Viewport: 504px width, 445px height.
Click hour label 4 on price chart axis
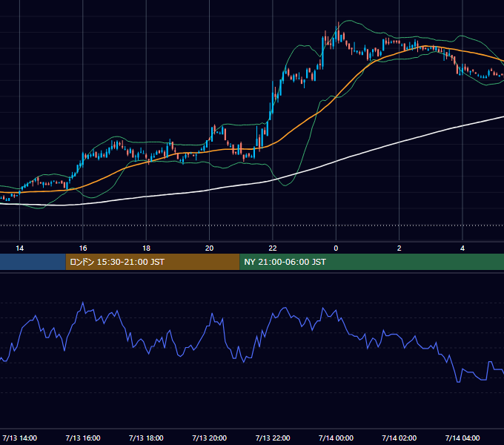pos(462,248)
